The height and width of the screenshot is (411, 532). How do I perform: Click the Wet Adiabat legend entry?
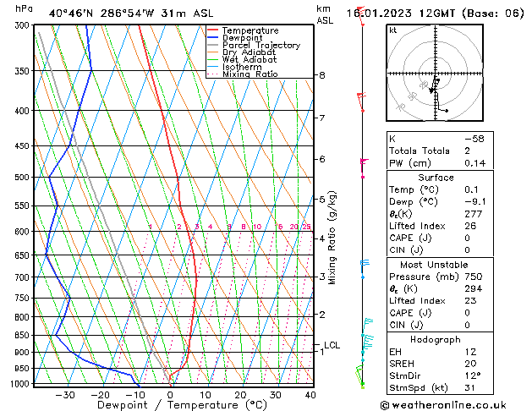[x=250, y=59]
